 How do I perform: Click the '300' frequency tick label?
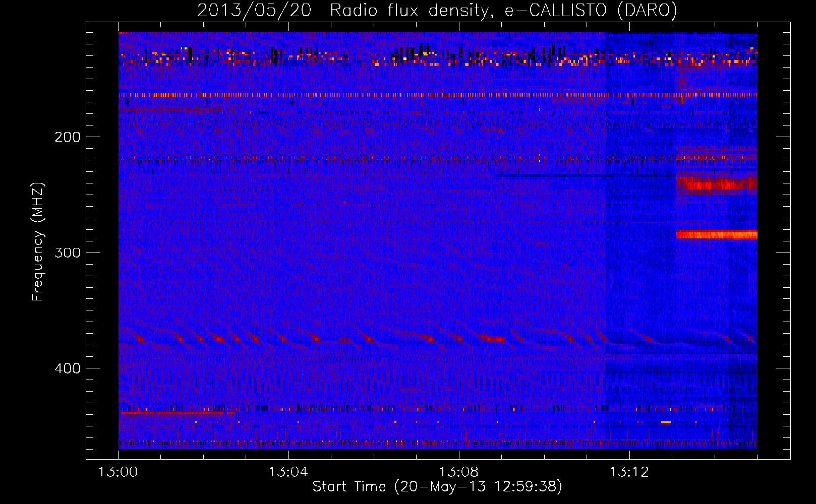point(68,253)
